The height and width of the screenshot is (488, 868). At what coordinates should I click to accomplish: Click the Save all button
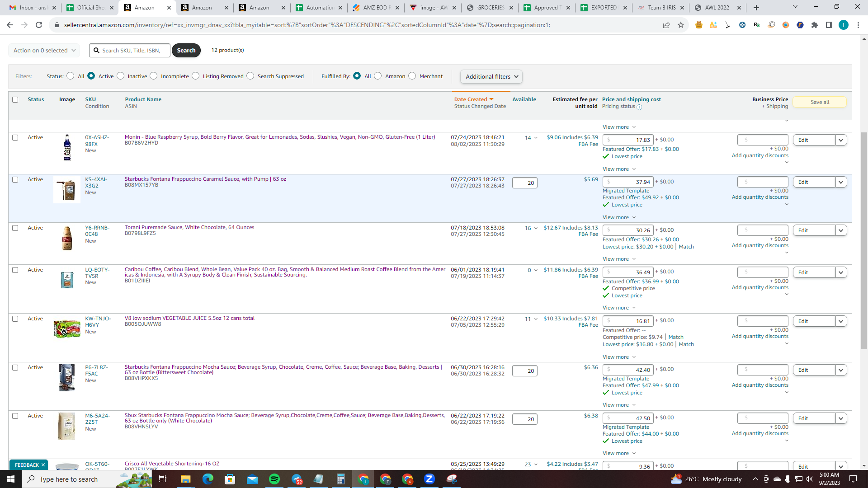(820, 102)
